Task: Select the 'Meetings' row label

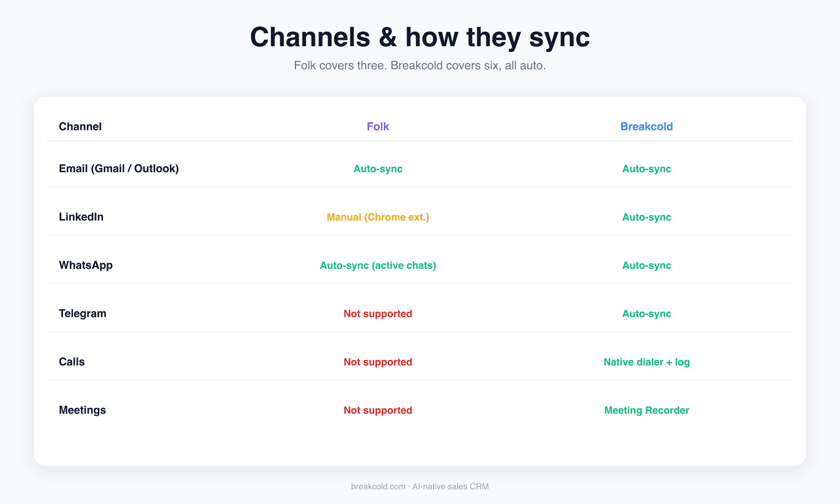Action: 82,410
